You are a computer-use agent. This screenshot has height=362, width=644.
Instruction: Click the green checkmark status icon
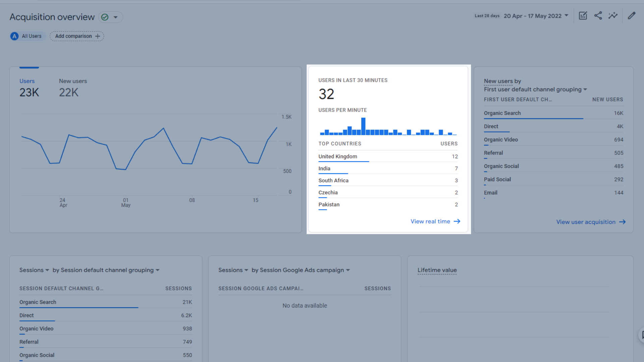click(x=105, y=17)
